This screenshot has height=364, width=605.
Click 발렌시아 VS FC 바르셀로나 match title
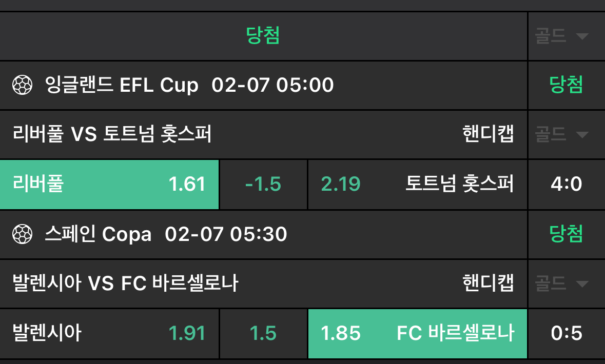click(x=125, y=283)
